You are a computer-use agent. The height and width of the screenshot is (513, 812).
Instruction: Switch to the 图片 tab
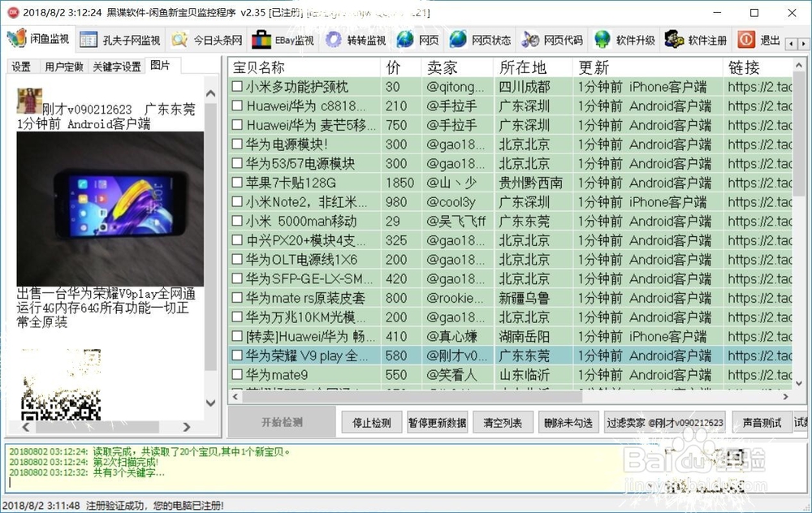pyautogui.click(x=162, y=65)
